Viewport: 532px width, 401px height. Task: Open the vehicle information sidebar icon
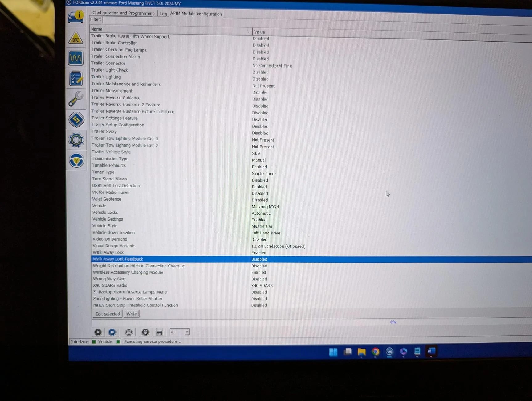click(76, 17)
